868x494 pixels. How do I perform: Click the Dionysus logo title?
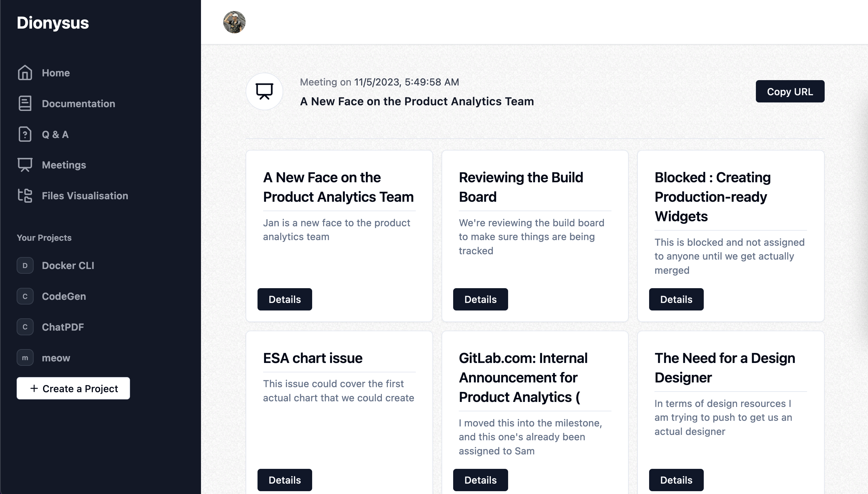click(x=53, y=23)
